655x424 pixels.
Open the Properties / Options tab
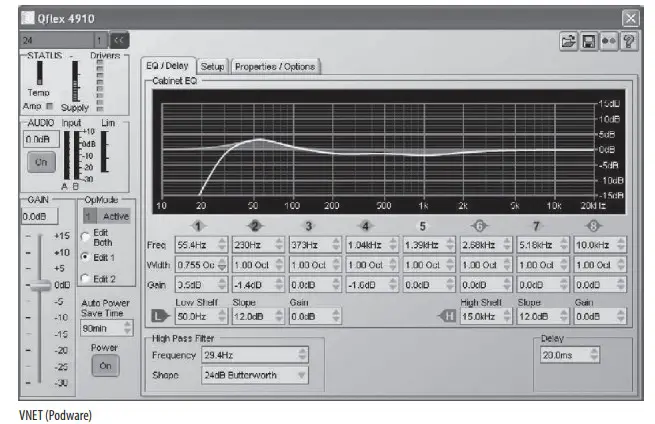(x=274, y=66)
